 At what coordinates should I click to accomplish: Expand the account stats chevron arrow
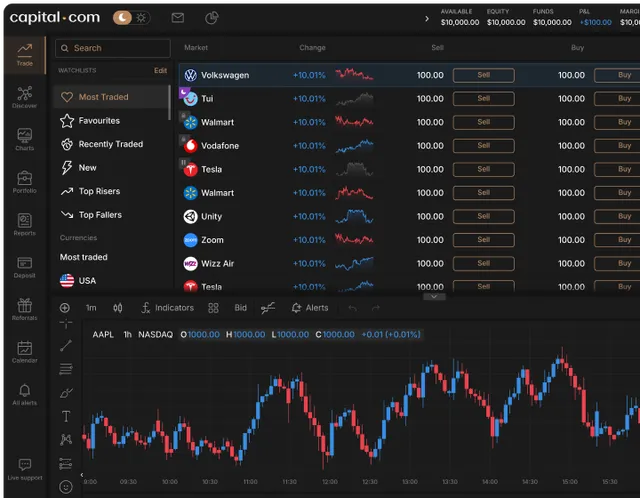[x=427, y=18]
